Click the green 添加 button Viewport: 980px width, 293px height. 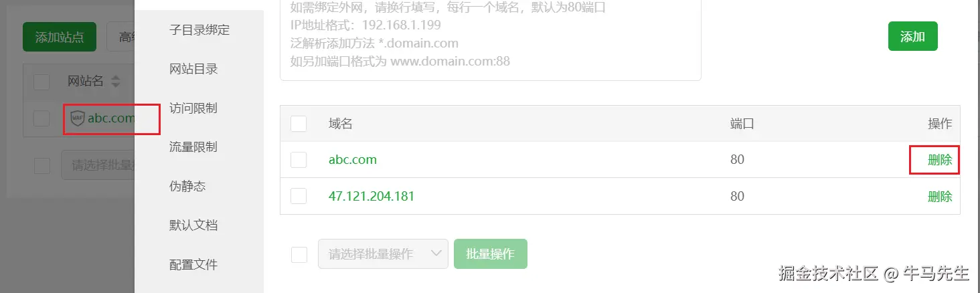point(912,36)
